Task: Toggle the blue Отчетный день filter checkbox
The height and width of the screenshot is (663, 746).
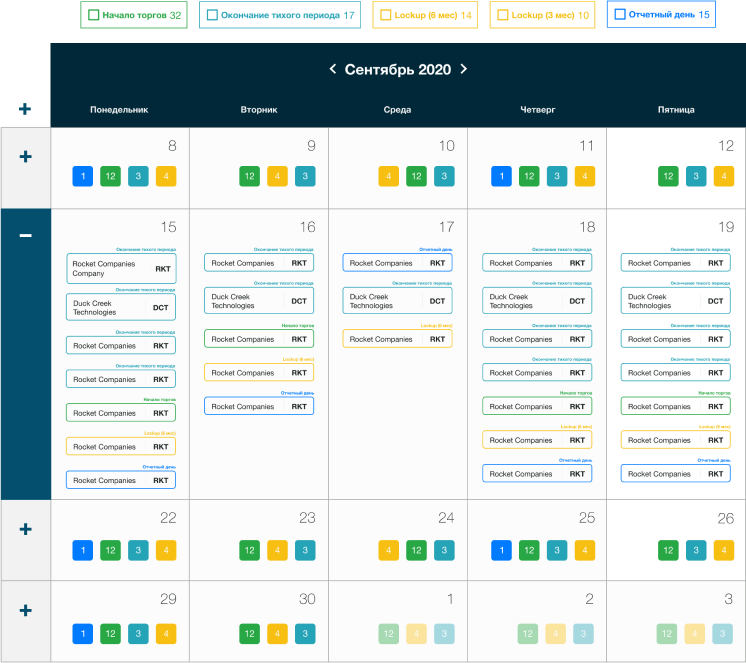Action: tap(620, 15)
